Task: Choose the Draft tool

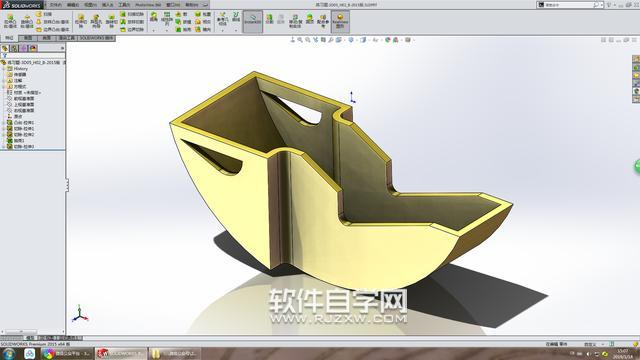Action: (182, 22)
